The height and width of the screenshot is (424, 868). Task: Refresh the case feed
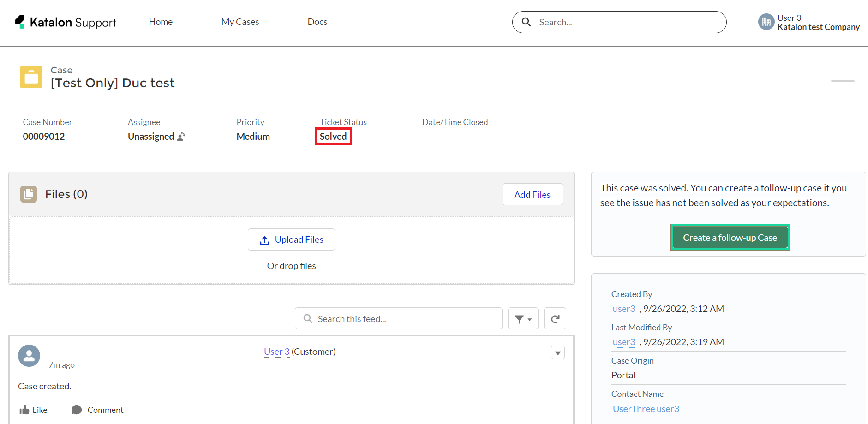click(x=555, y=319)
